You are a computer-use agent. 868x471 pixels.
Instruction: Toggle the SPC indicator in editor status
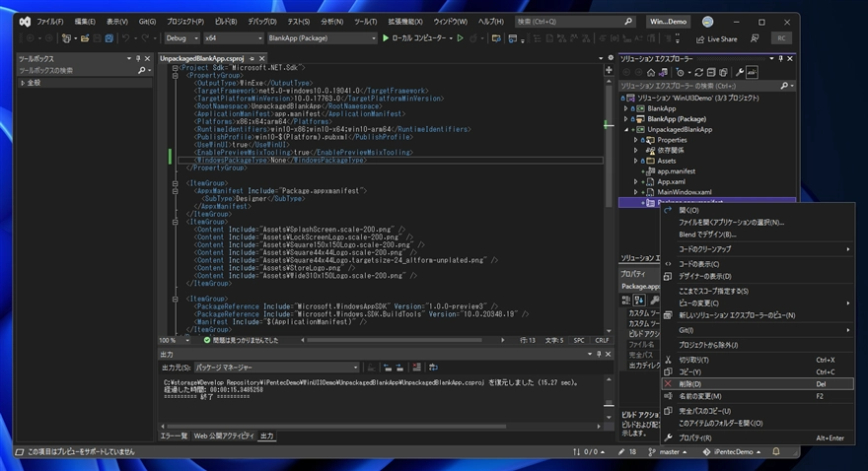[x=578, y=340]
